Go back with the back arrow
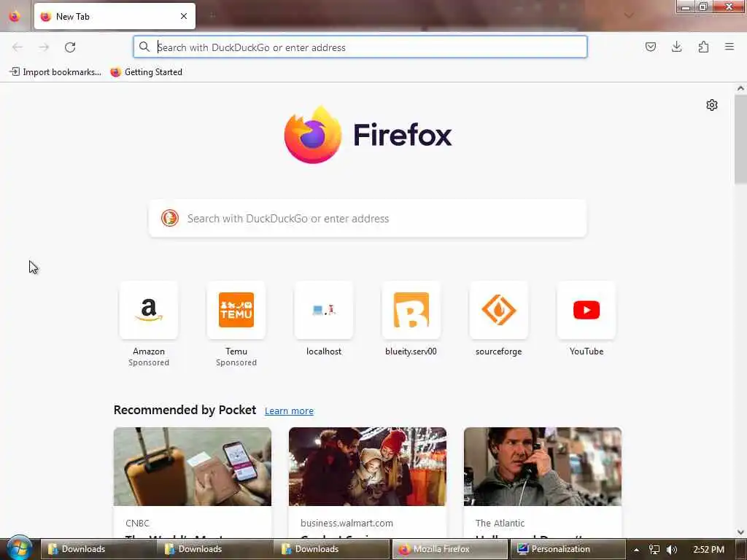The image size is (747, 560). 18,47
